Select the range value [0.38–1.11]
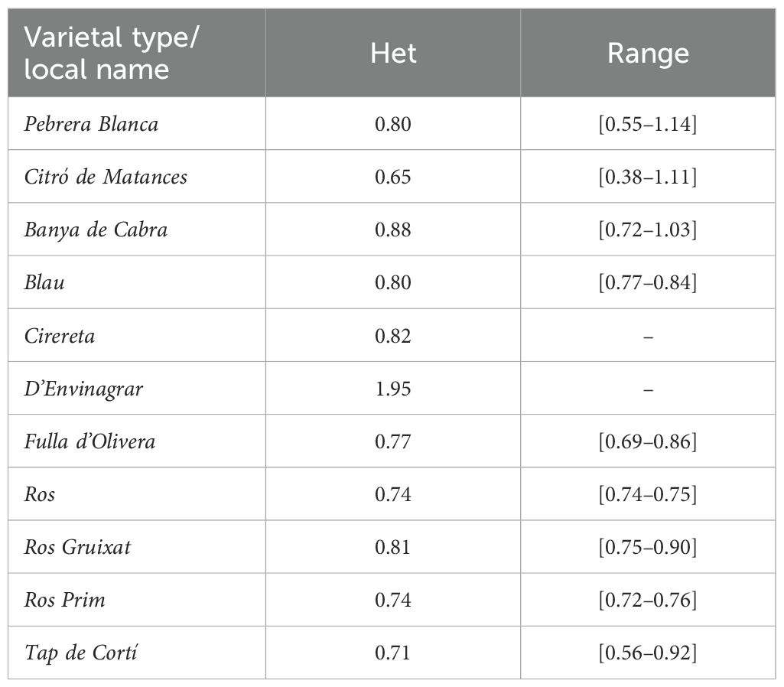The width and height of the screenshot is (784, 687). coord(648,177)
